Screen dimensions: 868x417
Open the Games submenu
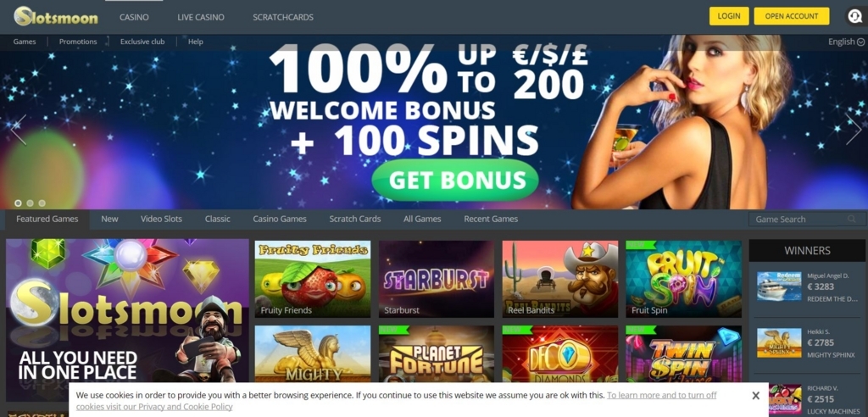25,42
